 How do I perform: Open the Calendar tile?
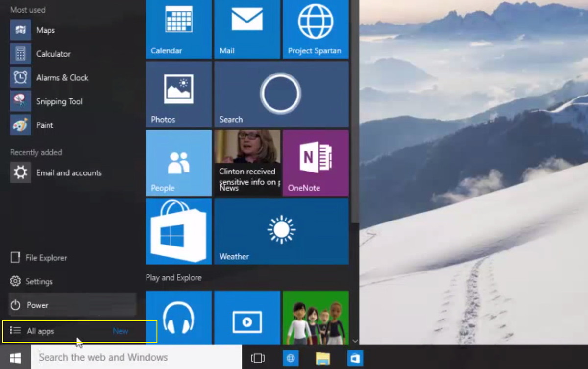pos(179,29)
